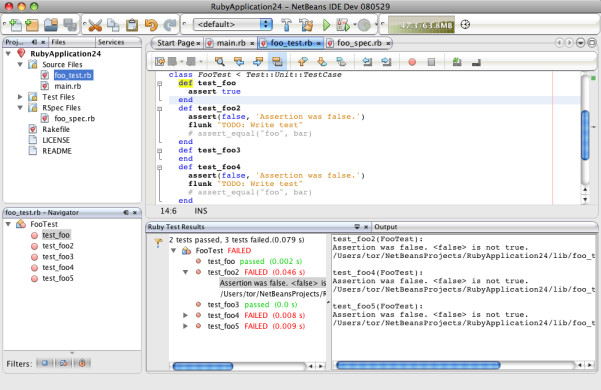Image resolution: width=601 pixels, height=390 pixels.
Task: Switch to the Services tab
Action: (x=111, y=42)
